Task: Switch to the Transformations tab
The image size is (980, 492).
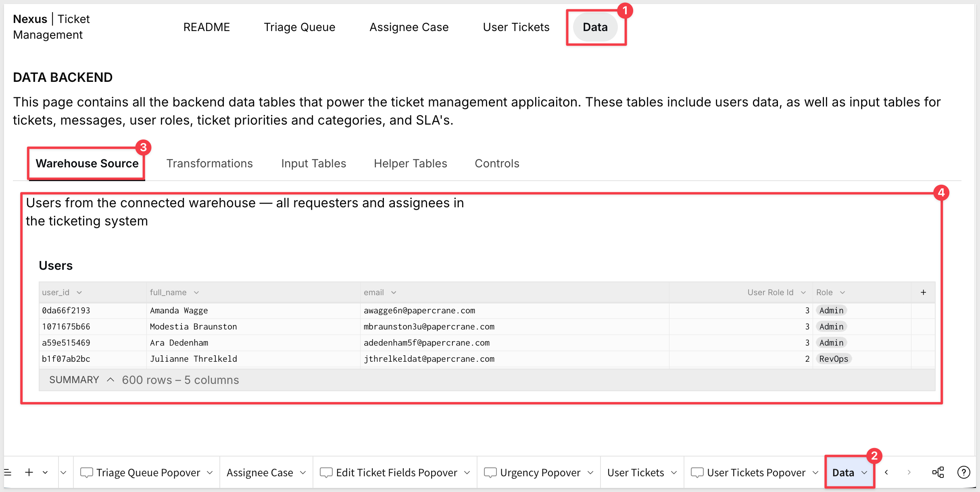Action: pos(210,163)
